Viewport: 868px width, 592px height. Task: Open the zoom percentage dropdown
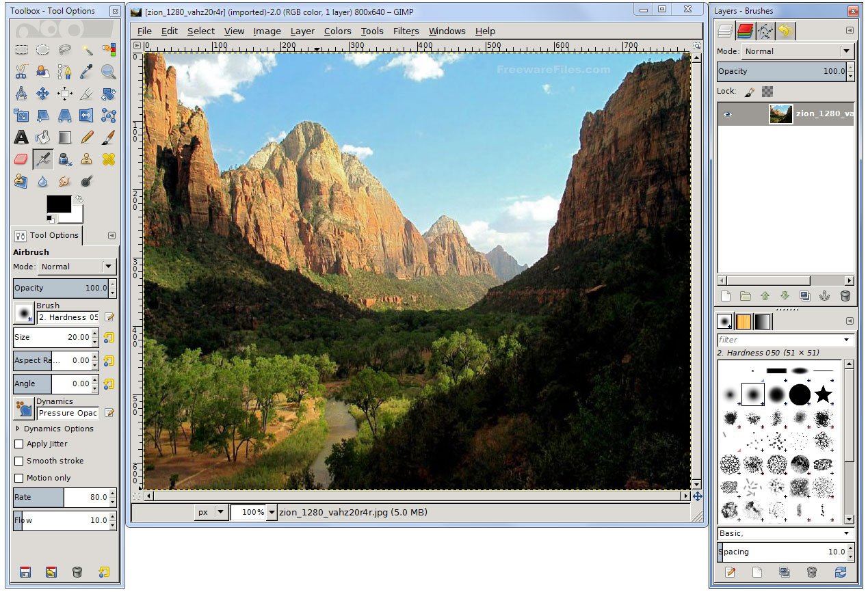pos(272,511)
